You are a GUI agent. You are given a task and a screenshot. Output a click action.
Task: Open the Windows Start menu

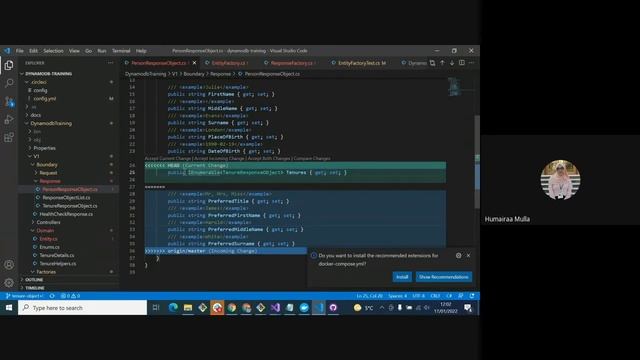9,308
